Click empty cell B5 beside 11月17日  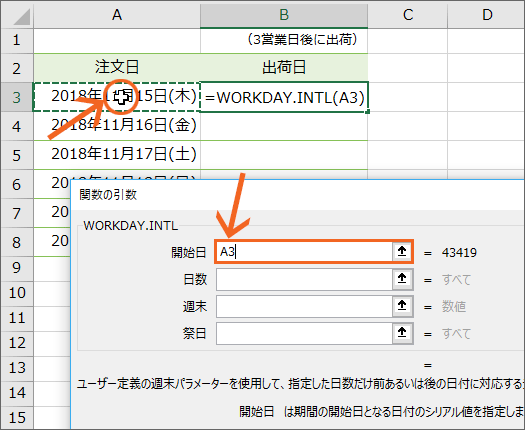[284, 155]
